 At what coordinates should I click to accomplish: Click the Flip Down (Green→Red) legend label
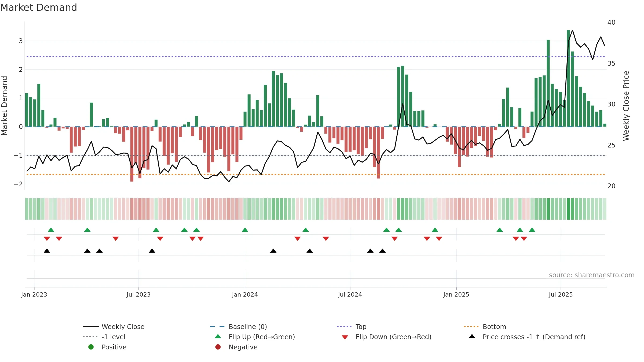pyautogui.click(x=393, y=337)
